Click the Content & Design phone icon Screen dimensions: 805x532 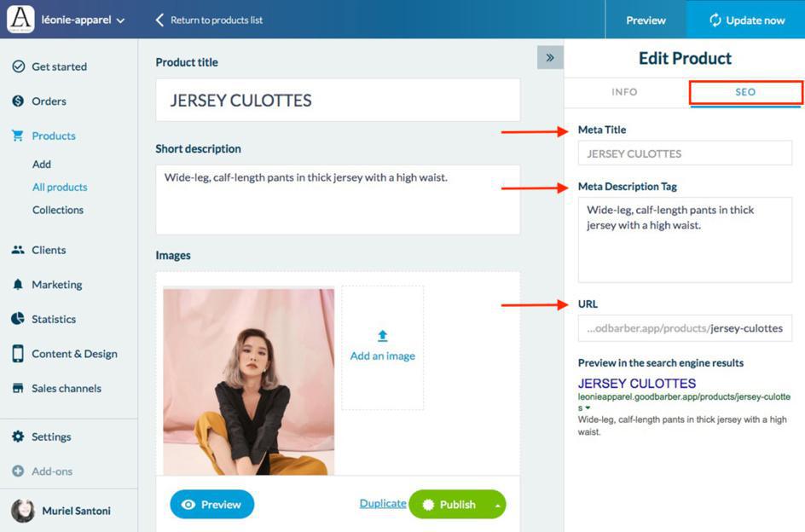tap(18, 354)
